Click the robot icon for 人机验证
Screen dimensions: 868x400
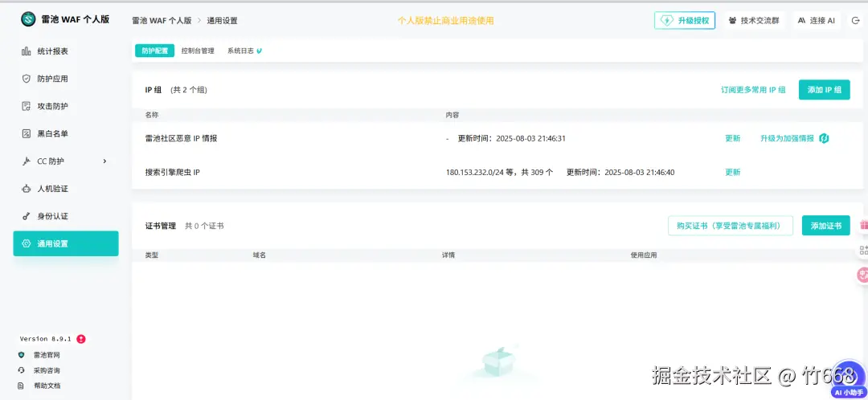coord(26,189)
